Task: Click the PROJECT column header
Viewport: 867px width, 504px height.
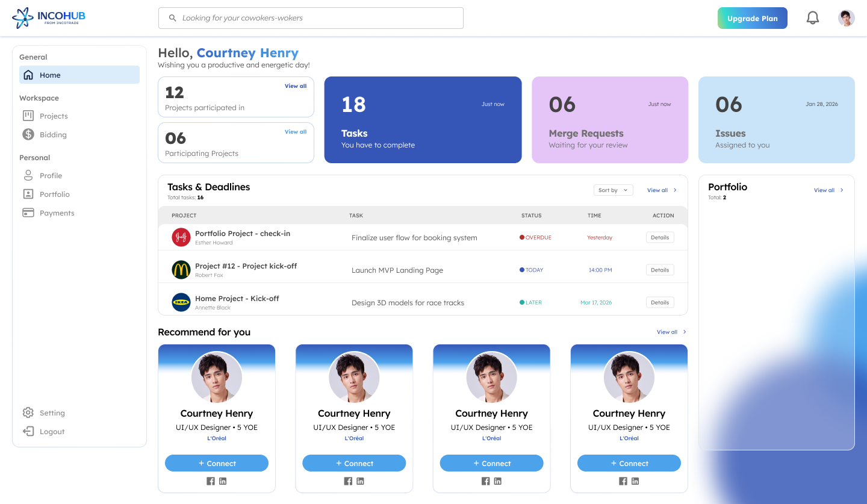Action: point(184,216)
